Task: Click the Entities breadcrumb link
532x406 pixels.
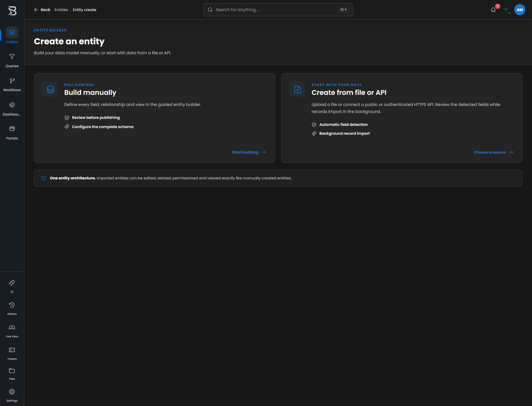Action: pos(61,10)
